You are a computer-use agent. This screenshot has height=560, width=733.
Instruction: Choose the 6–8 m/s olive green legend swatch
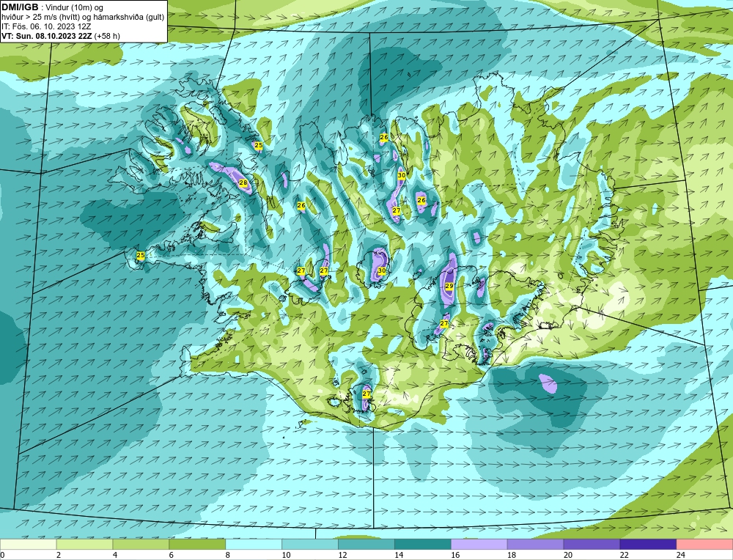point(197,545)
